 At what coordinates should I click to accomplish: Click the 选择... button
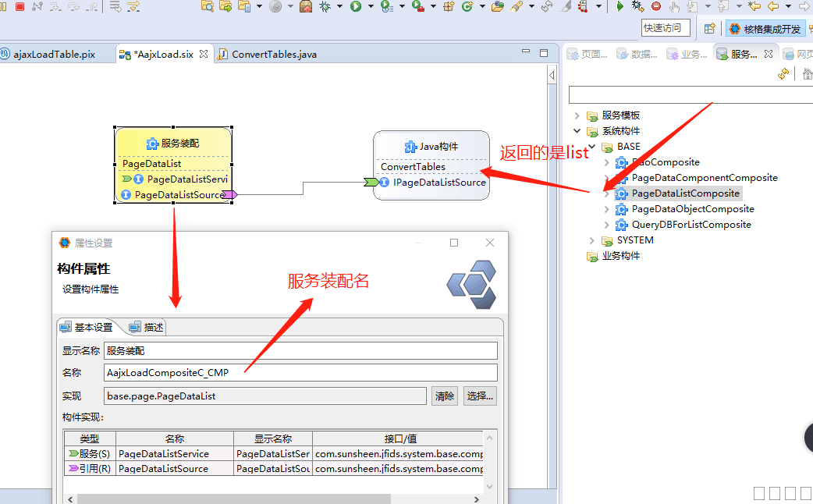[480, 396]
